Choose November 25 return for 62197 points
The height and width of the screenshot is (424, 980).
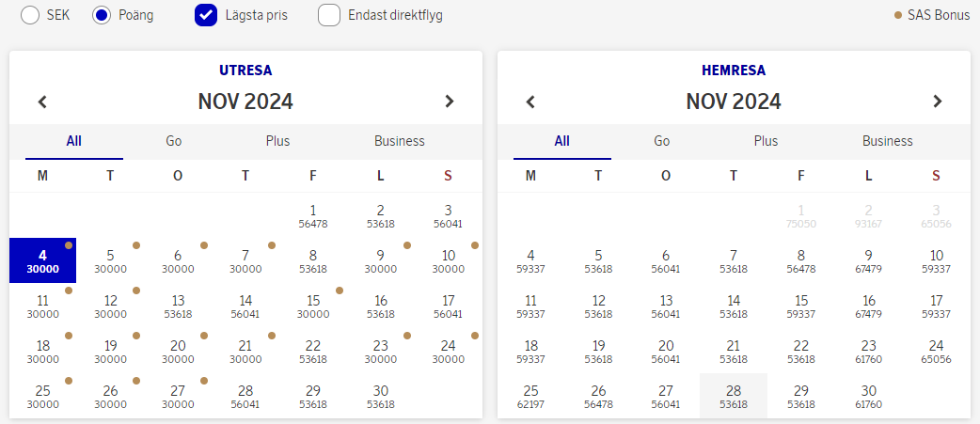click(530, 396)
